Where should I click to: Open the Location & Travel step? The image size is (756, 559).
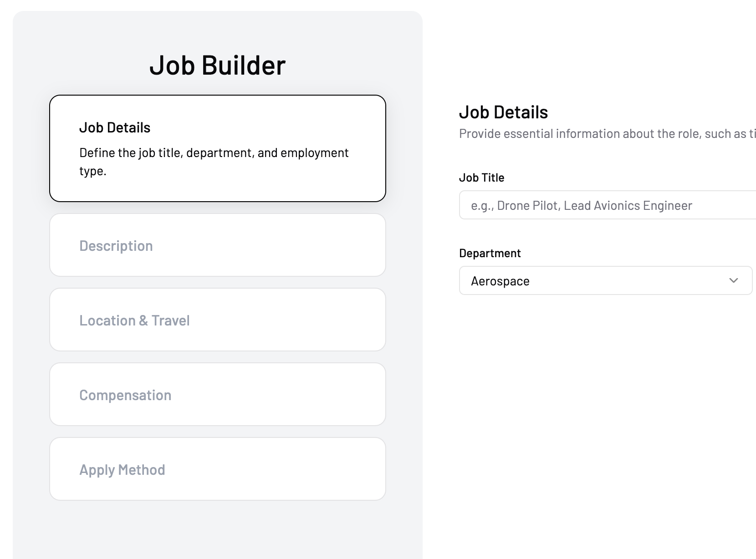[x=217, y=320]
